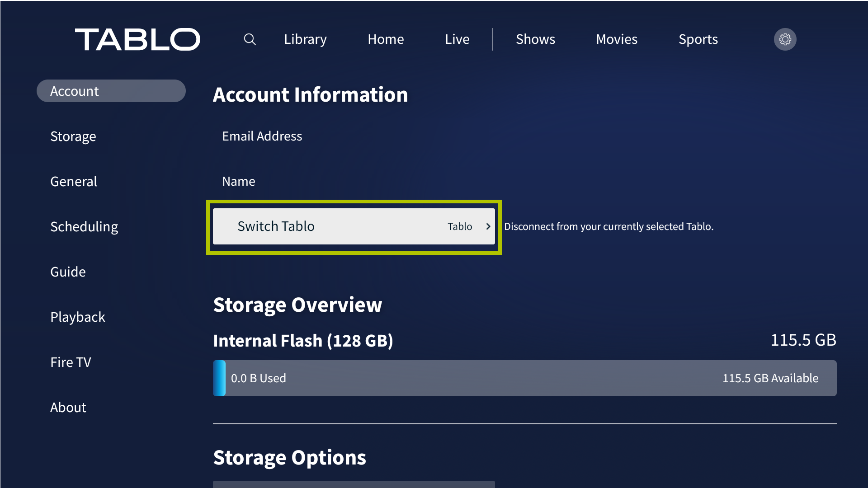Viewport: 868px width, 488px height.
Task: Click the Disconnect from selected Tablo description
Action: (609, 226)
